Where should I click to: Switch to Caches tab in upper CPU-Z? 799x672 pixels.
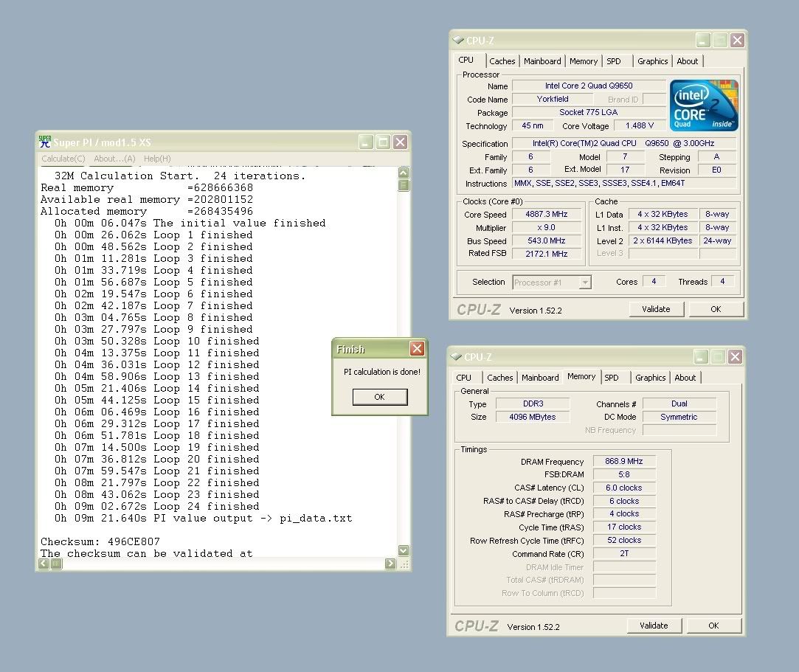[x=502, y=61]
